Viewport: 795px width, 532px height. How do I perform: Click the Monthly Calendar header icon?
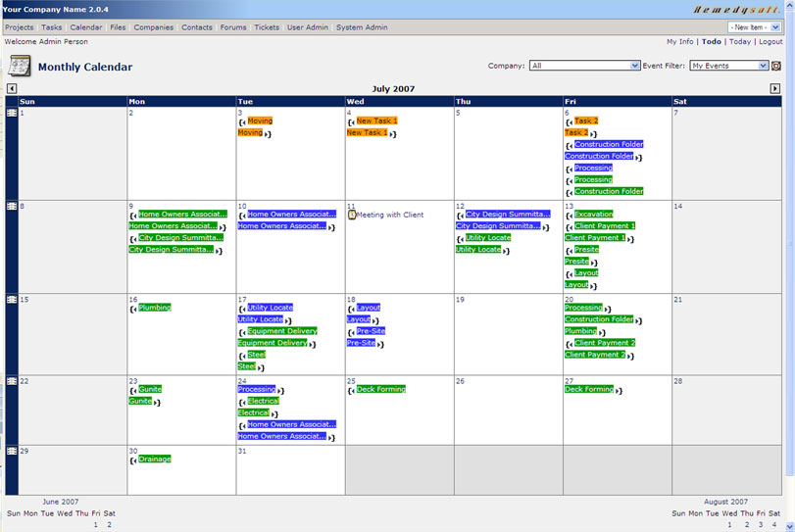tap(20, 67)
